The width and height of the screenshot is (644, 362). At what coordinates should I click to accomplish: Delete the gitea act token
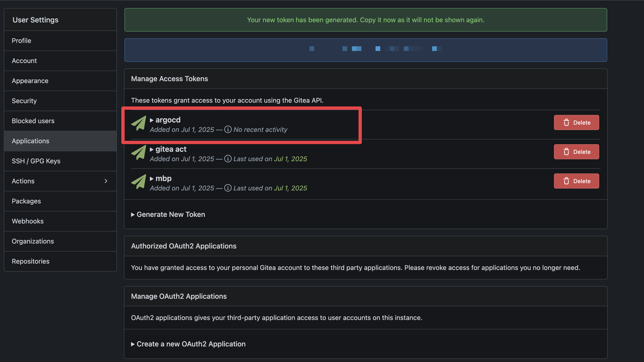576,152
